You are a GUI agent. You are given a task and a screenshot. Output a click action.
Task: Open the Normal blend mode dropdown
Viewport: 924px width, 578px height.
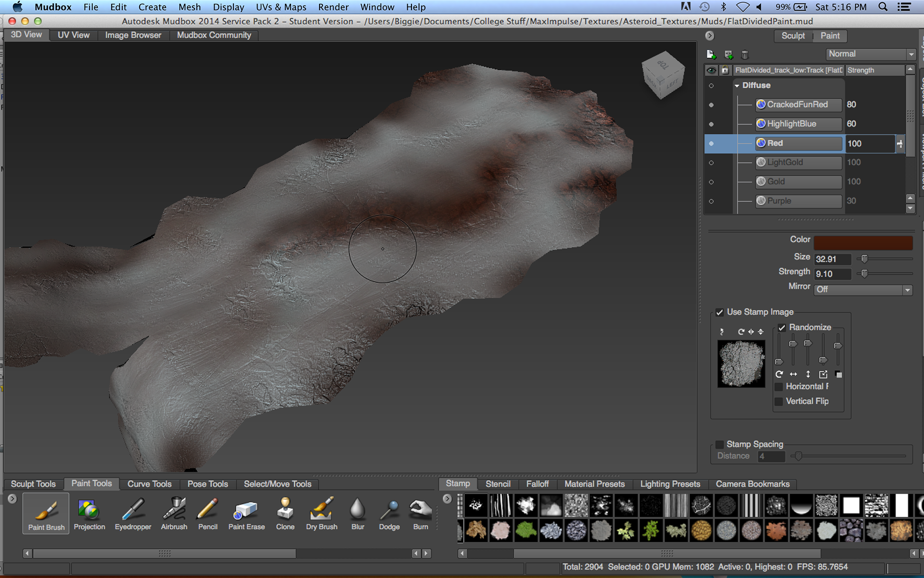point(871,54)
